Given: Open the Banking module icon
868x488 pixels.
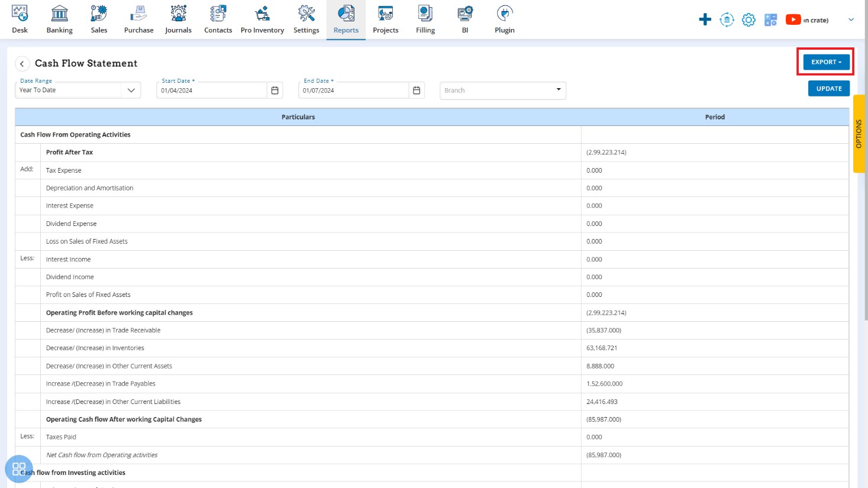Looking at the screenshot, I should tap(60, 13).
